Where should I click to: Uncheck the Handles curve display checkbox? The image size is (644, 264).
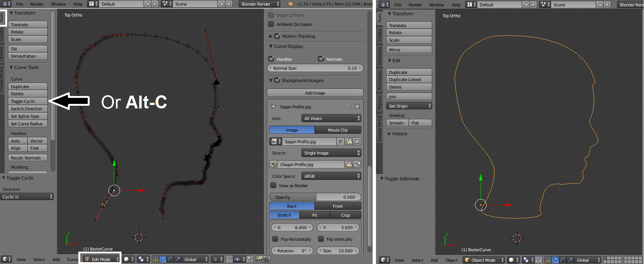pyautogui.click(x=271, y=59)
